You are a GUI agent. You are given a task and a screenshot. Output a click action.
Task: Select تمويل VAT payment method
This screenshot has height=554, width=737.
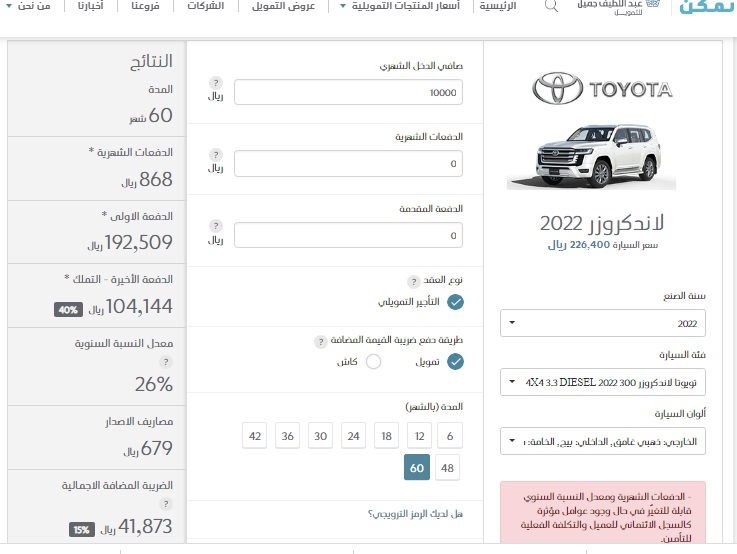[x=455, y=361]
